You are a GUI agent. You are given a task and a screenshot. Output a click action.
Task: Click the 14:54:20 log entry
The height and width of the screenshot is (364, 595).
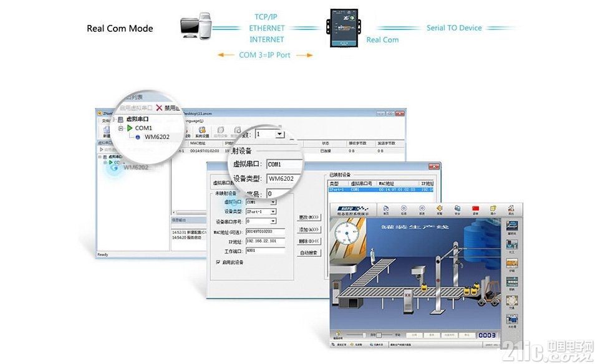point(186,237)
